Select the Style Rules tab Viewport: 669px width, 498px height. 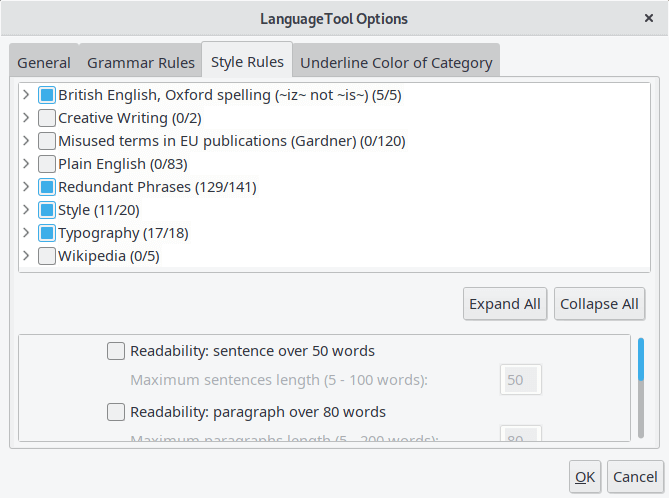tap(247, 62)
